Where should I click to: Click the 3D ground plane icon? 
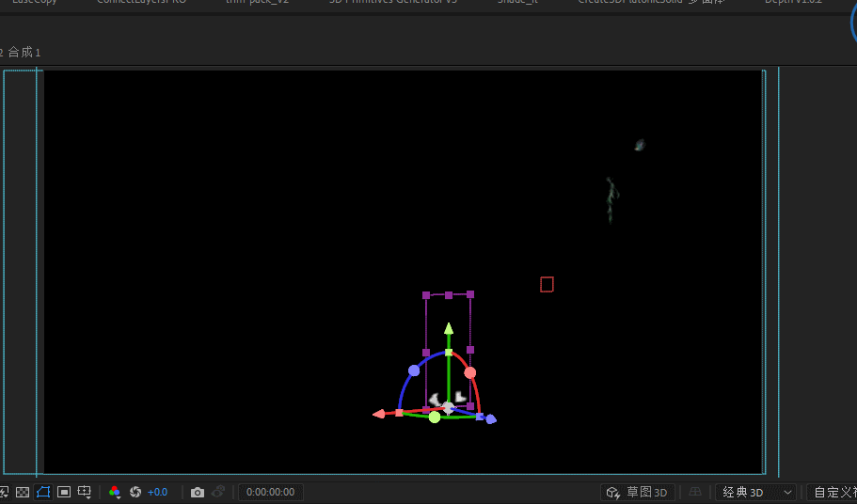(695, 492)
